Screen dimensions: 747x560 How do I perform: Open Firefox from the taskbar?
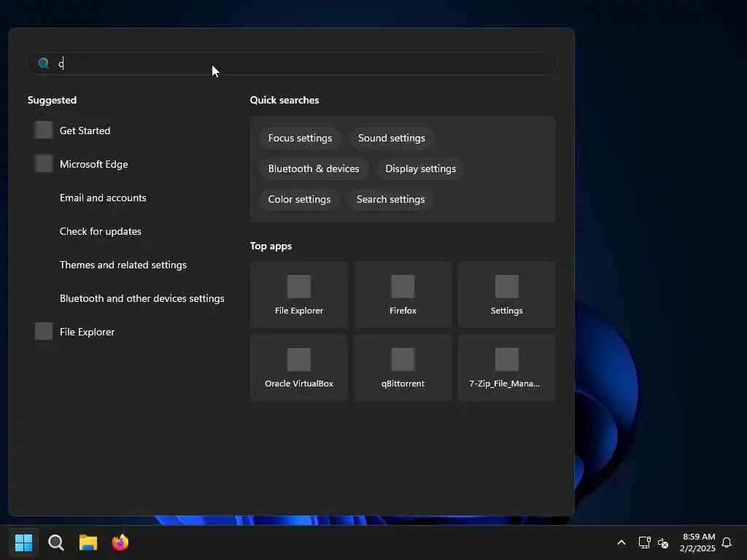[120, 542]
